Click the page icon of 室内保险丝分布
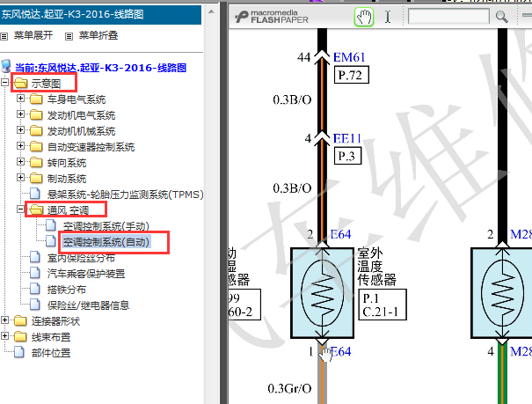This screenshot has width=532, height=404. [x=35, y=257]
